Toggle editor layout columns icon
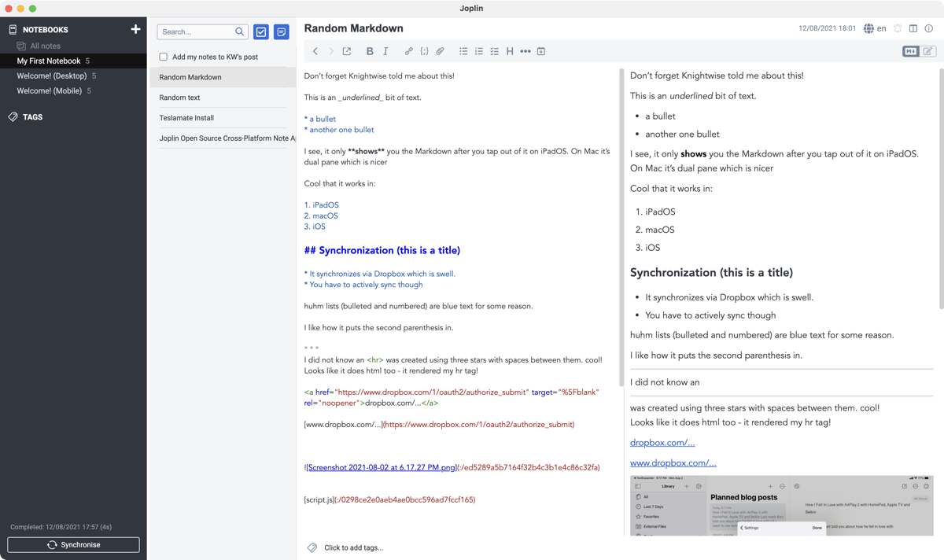944x560 pixels. (x=913, y=28)
